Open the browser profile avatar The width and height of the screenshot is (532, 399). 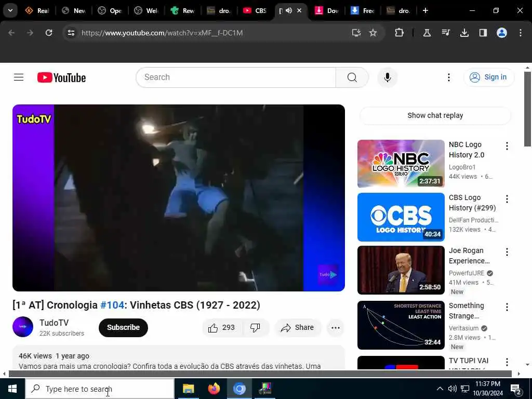502,33
